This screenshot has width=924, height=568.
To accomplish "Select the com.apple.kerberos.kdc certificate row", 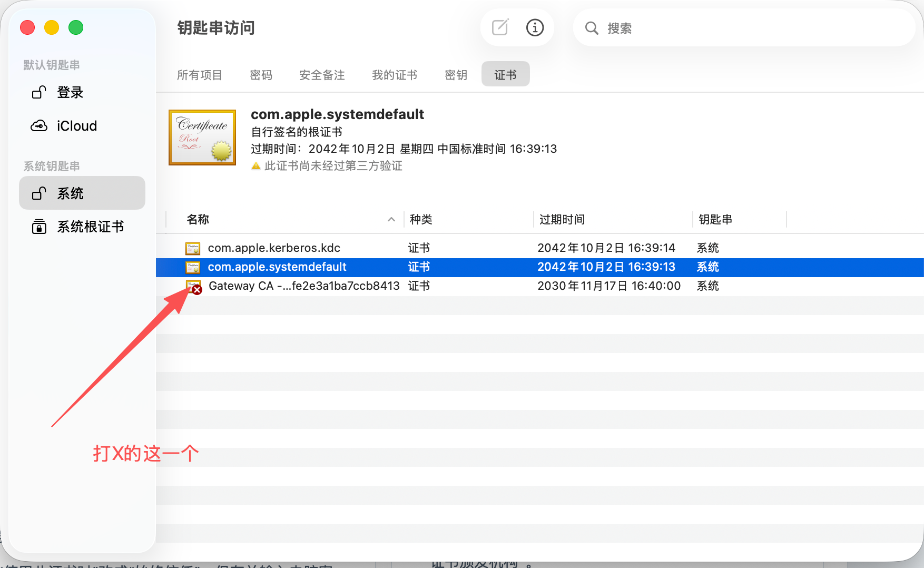I will pos(540,248).
